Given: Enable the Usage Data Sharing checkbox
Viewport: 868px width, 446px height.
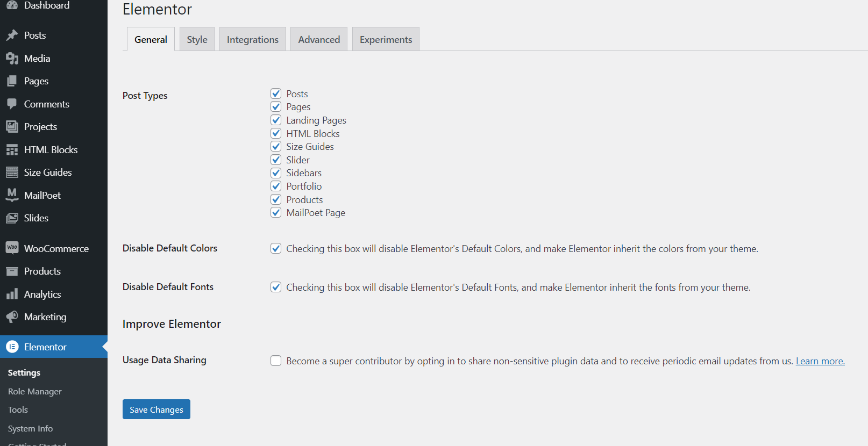Looking at the screenshot, I should click(276, 361).
